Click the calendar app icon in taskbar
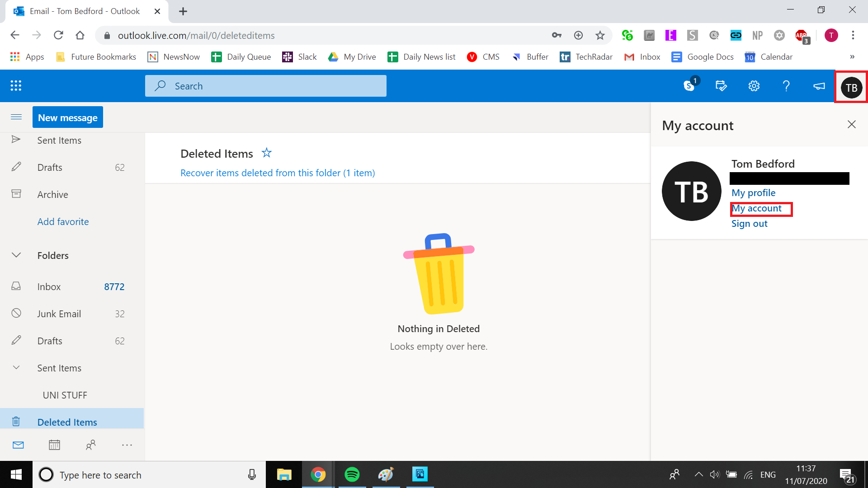Image resolution: width=868 pixels, height=488 pixels. pyautogui.click(x=54, y=445)
